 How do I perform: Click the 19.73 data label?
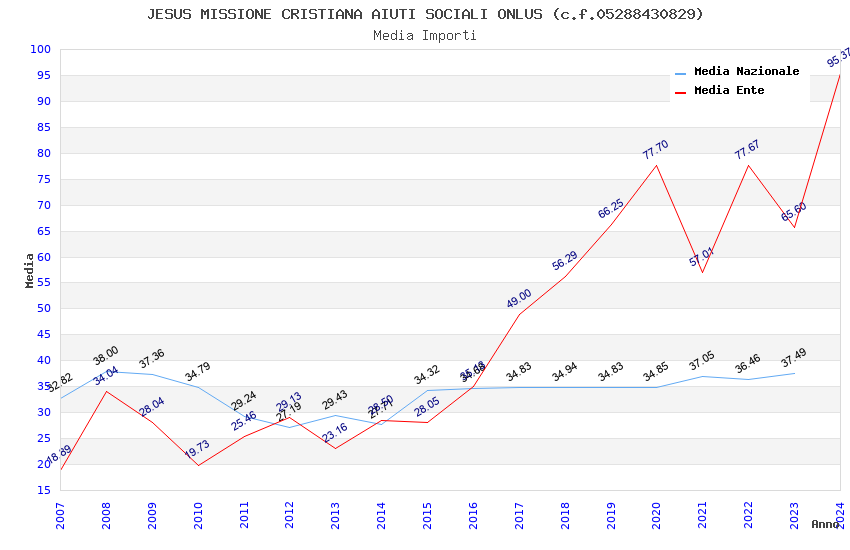(197, 450)
